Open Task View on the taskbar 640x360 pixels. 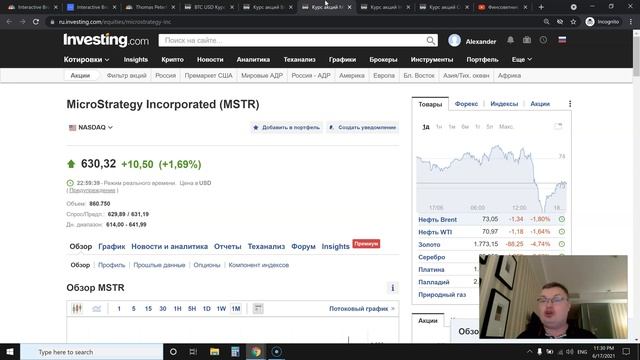point(193,351)
